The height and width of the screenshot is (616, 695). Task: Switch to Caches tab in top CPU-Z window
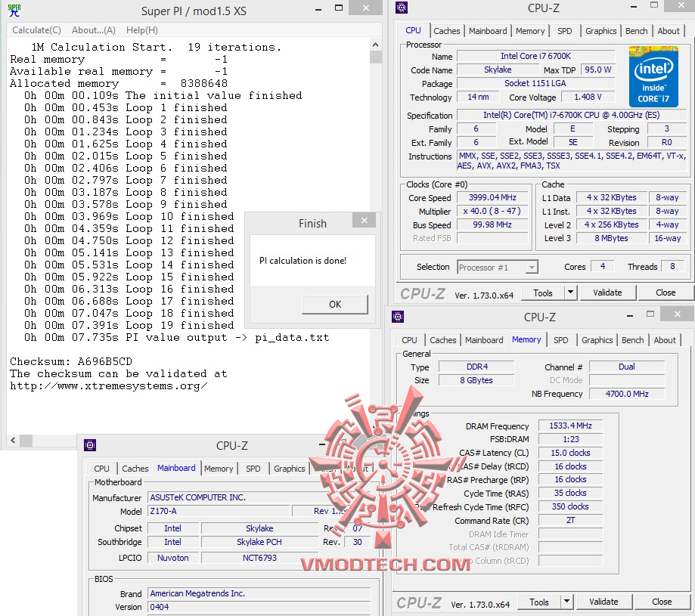click(446, 31)
